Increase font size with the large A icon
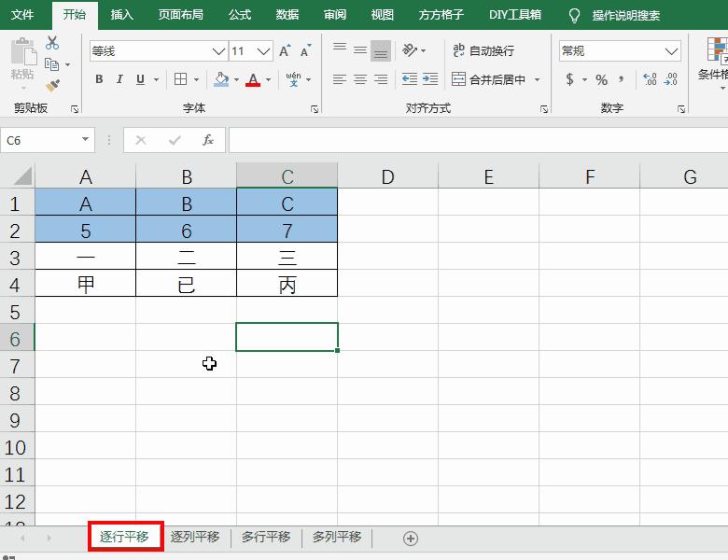 pyautogui.click(x=285, y=50)
